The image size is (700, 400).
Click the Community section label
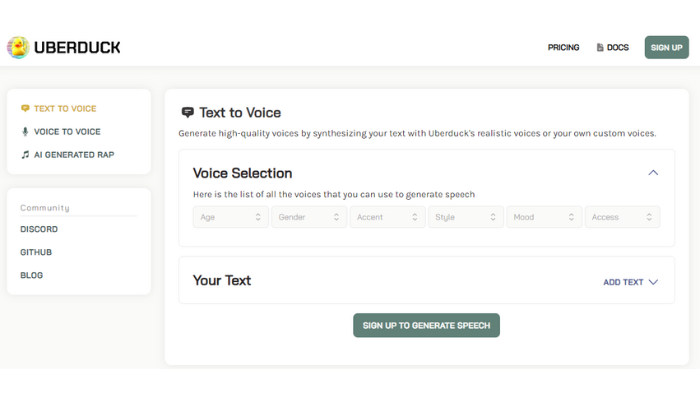(x=45, y=208)
